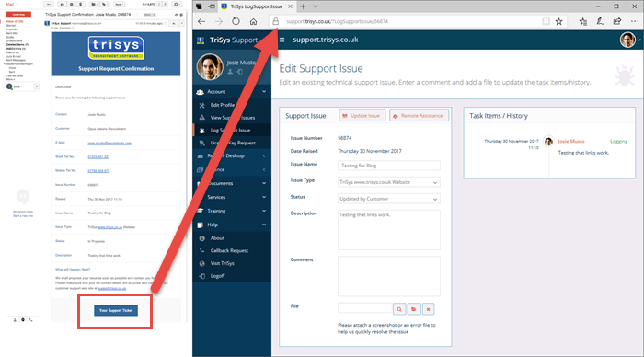Image resolution: width=644 pixels, height=357 pixels.
Task: Open View Support Issues in sidebar
Action: [x=233, y=118]
